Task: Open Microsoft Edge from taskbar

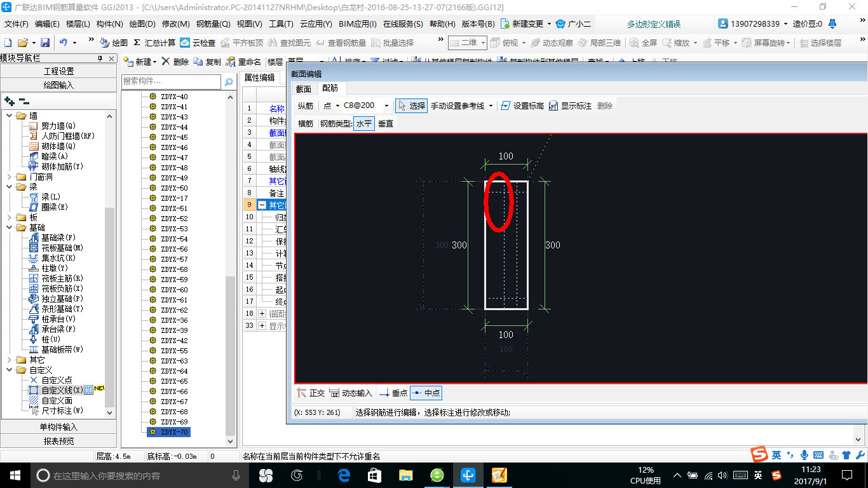Action: click(344, 475)
